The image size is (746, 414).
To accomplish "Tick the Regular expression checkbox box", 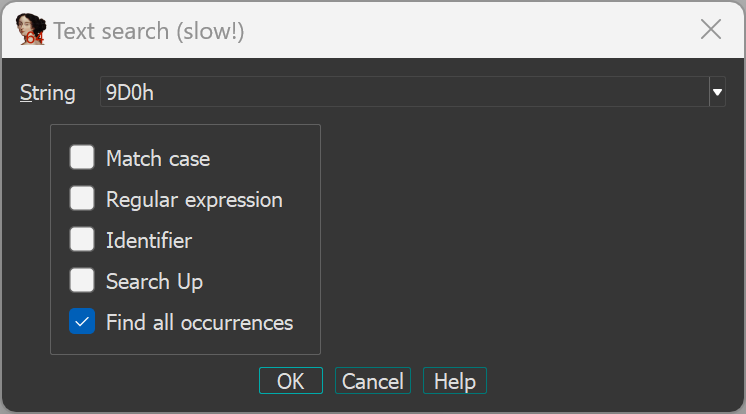I will [x=82, y=199].
